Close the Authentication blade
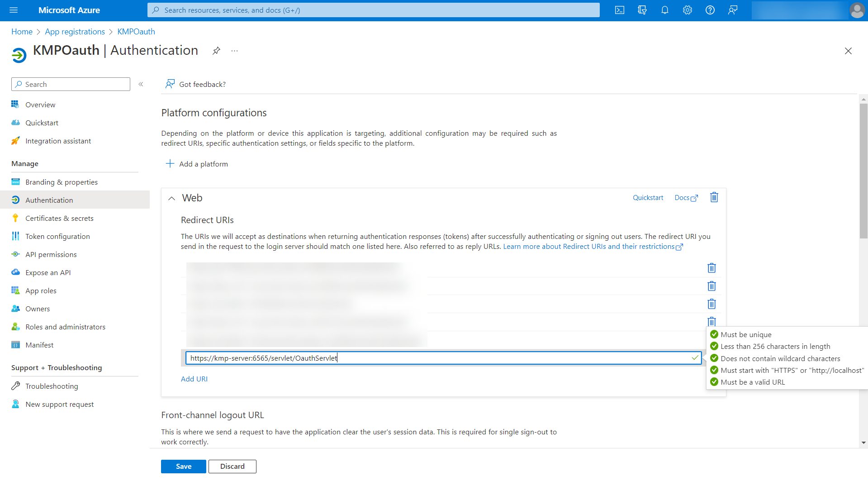The image size is (868, 481). pos(848,51)
